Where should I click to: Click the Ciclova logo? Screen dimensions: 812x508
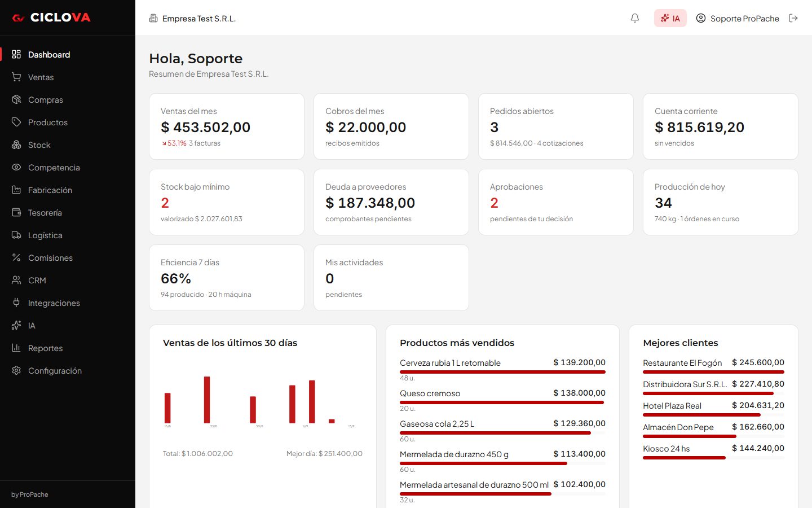pyautogui.click(x=51, y=18)
